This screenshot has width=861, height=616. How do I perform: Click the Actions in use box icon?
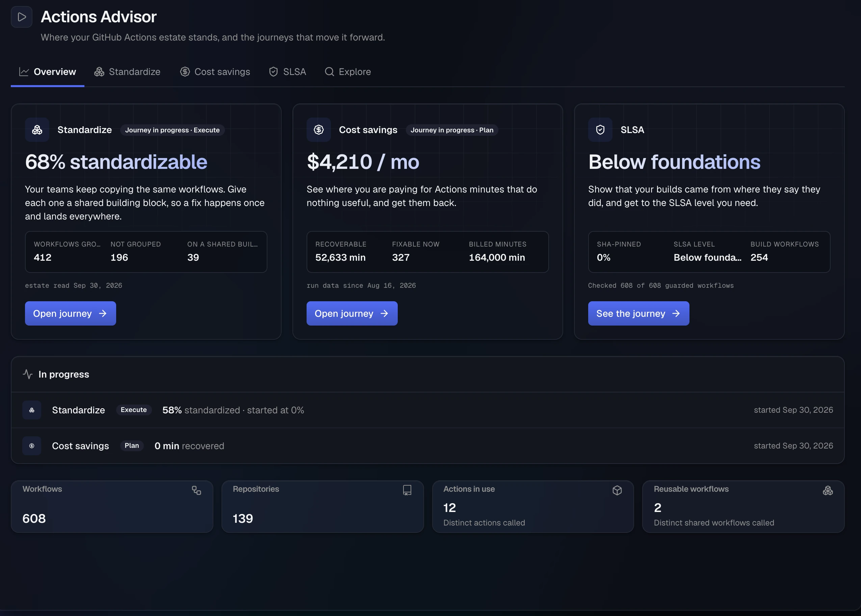[x=617, y=490]
